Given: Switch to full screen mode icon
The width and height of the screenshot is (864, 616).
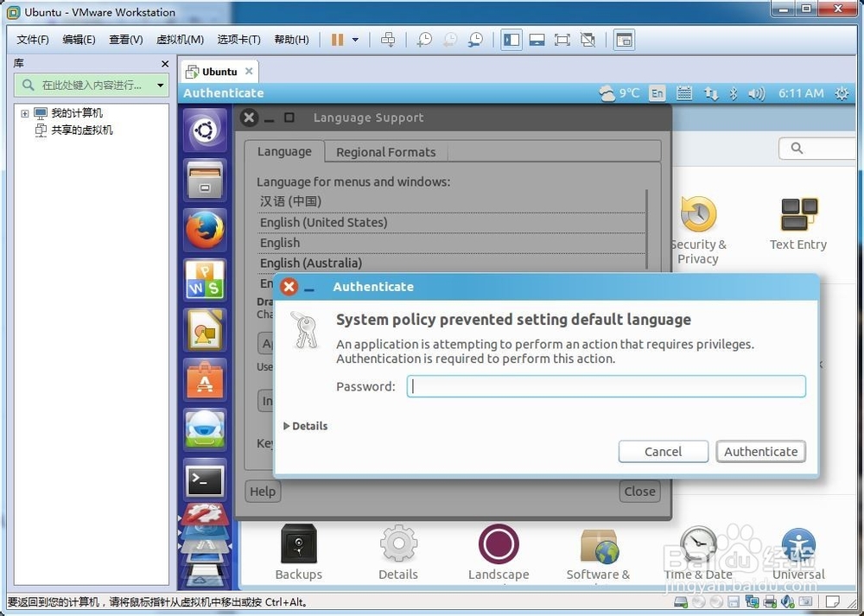Looking at the screenshot, I should coord(562,40).
